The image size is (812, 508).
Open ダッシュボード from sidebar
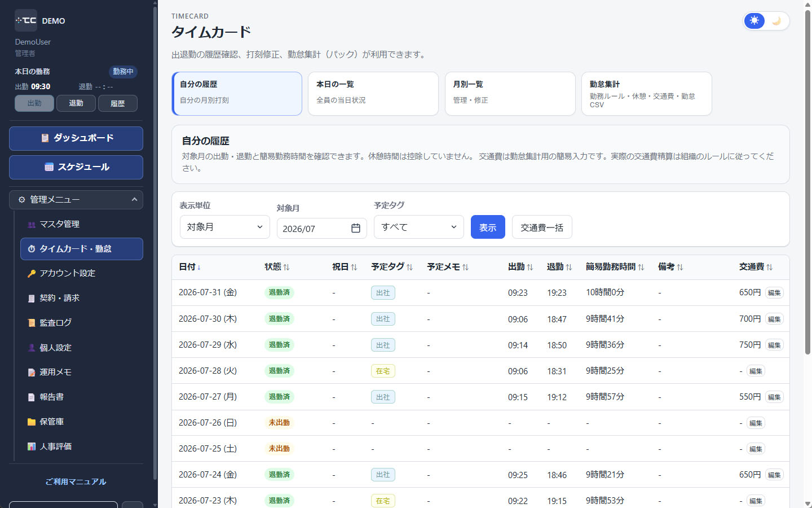tap(76, 138)
